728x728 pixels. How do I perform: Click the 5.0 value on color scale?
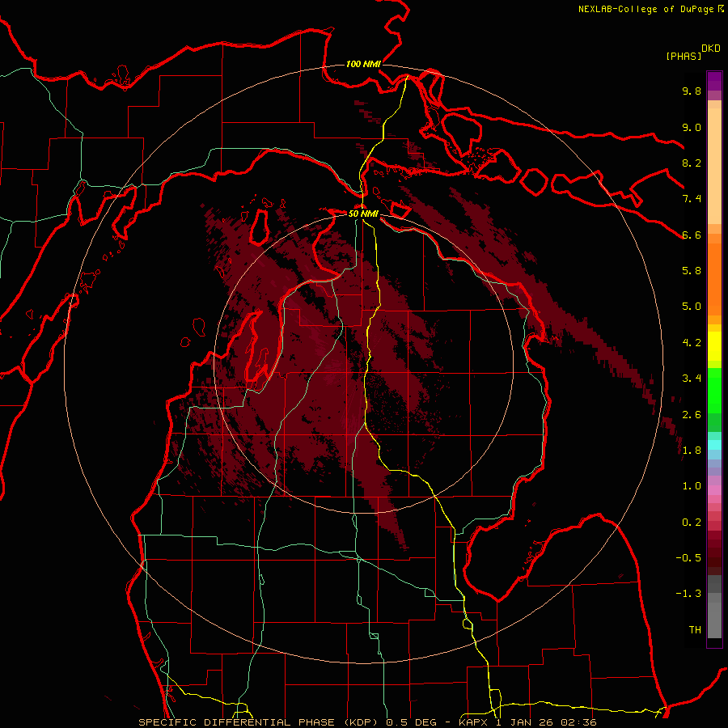692,307
